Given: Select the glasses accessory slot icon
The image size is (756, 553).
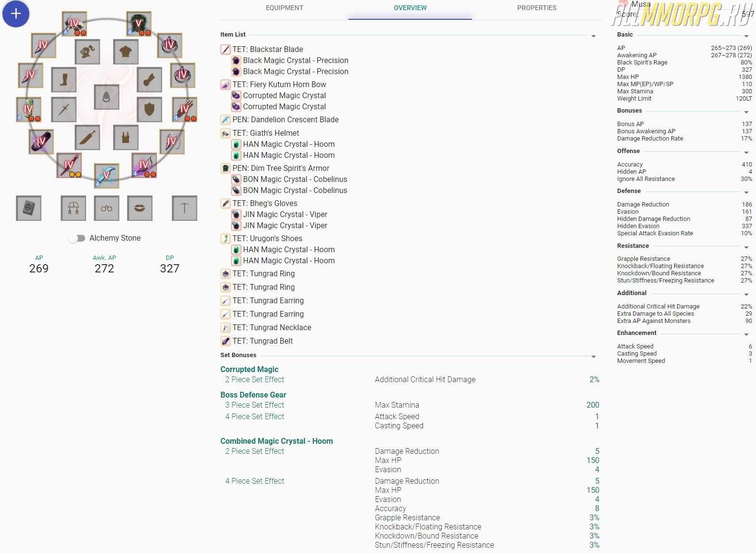Looking at the screenshot, I should coord(106,208).
